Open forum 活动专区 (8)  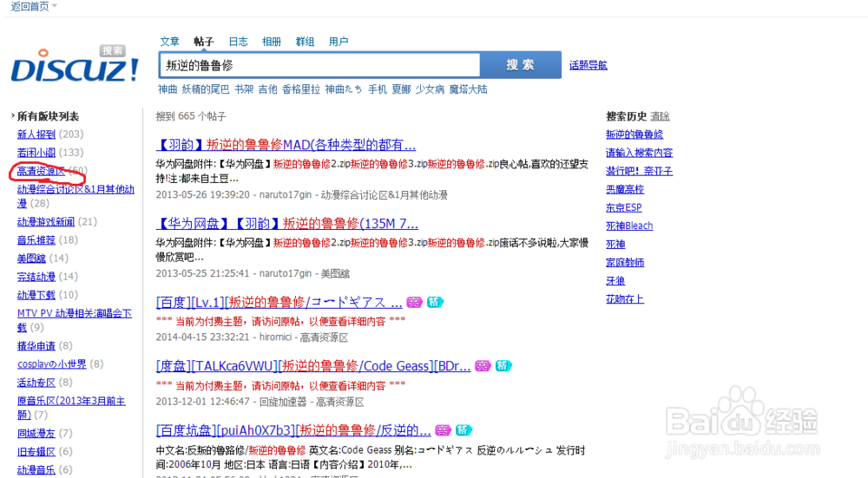pos(36,383)
